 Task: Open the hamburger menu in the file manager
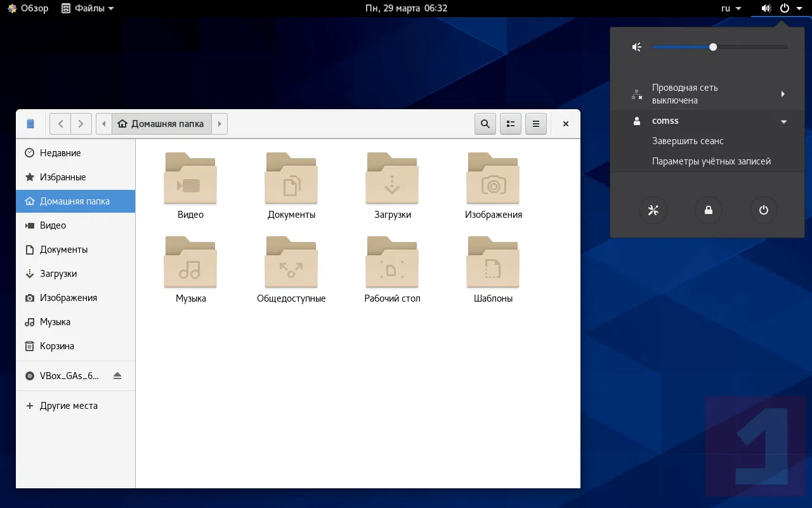click(x=535, y=124)
